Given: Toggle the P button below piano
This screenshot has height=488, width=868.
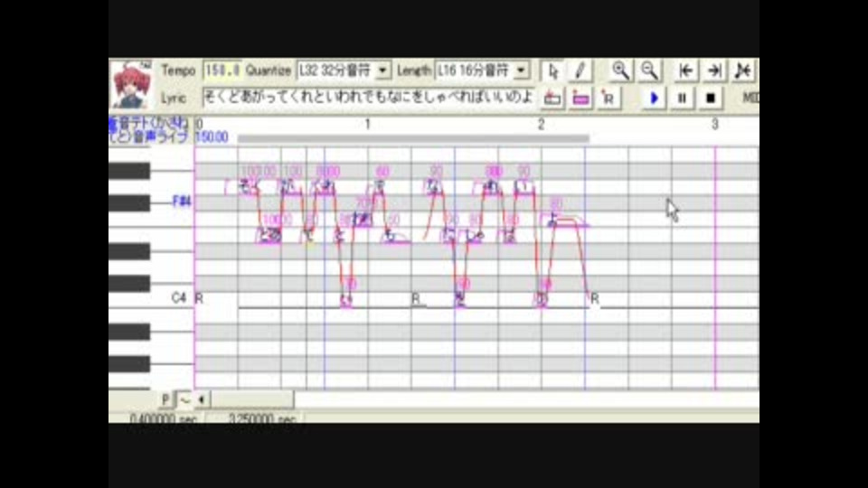Looking at the screenshot, I should pyautogui.click(x=165, y=399).
